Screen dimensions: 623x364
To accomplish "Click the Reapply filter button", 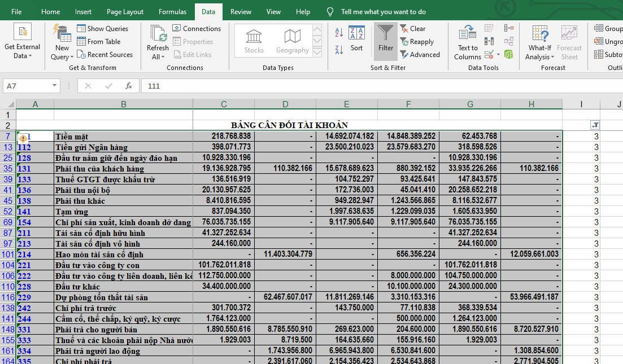I will (x=416, y=42).
